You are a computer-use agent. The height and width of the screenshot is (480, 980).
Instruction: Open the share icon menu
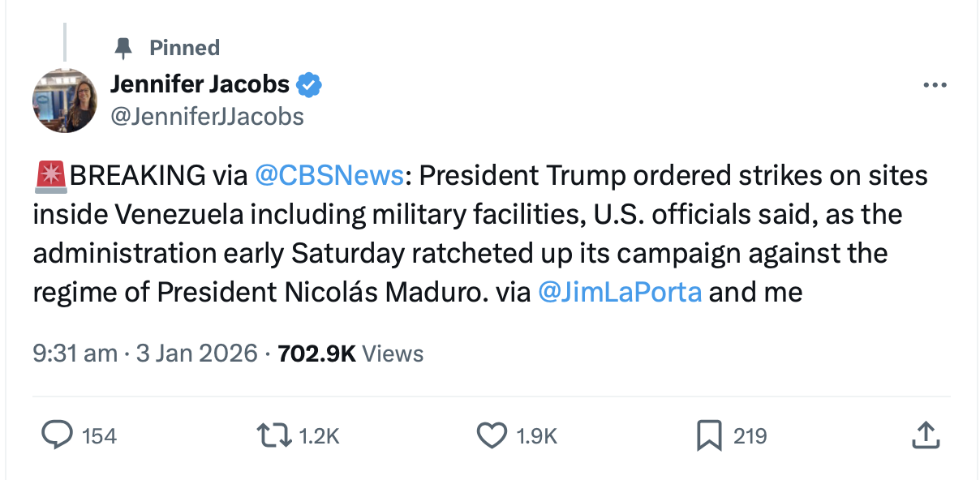(x=925, y=436)
